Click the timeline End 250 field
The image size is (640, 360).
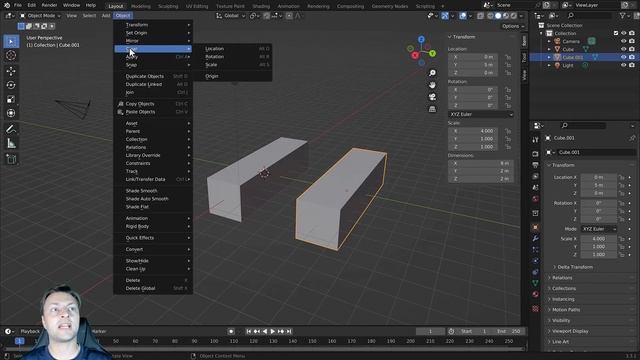510,331
